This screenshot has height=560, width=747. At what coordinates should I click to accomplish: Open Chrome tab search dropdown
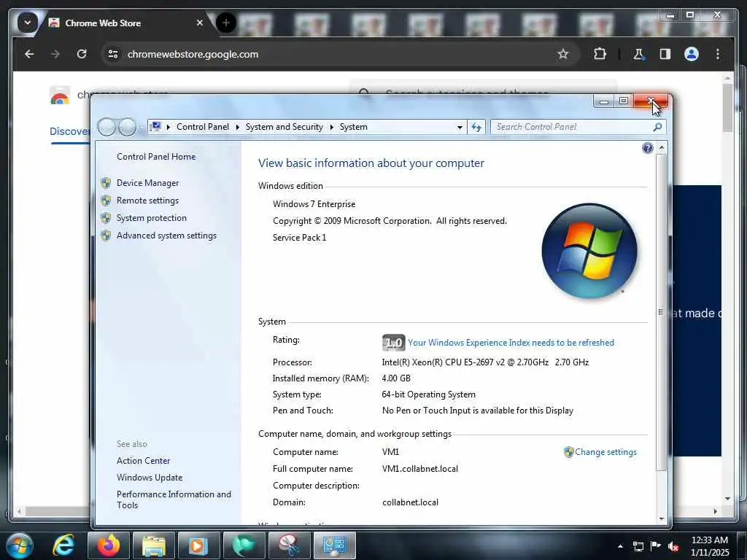point(28,23)
